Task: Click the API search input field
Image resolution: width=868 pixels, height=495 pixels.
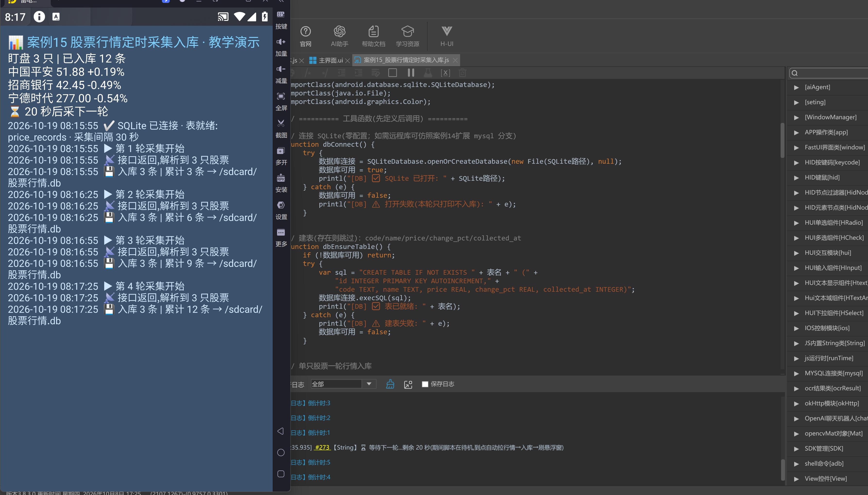Action: tap(829, 73)
